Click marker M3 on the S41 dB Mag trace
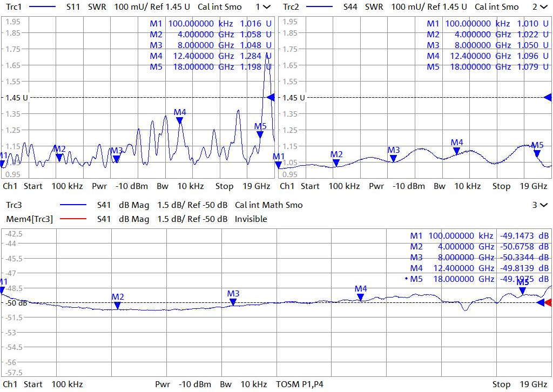553x392 pixels. pos(233,301)
